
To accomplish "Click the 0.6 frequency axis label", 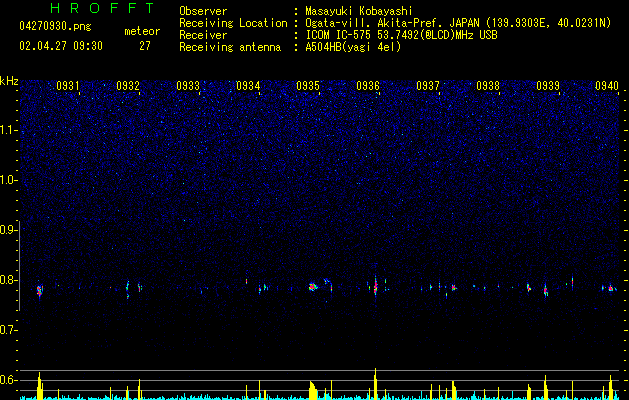I will (7, 380).
